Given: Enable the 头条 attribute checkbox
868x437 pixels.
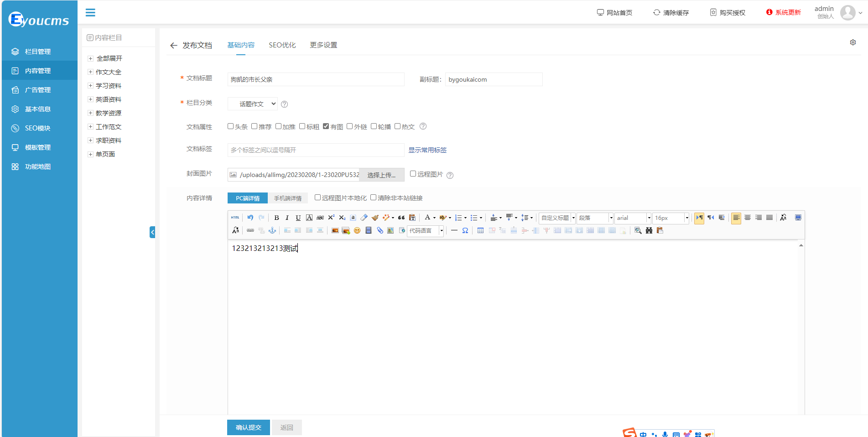Looking at the screenshot, I should (x=231, y=126).
